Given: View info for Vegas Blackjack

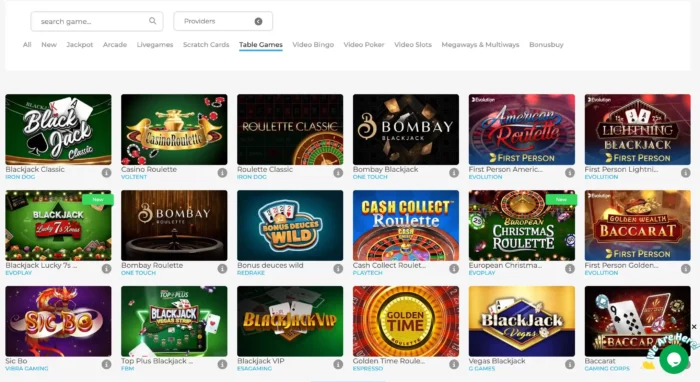Looking at the screenshot, I should tap(570, 365).
